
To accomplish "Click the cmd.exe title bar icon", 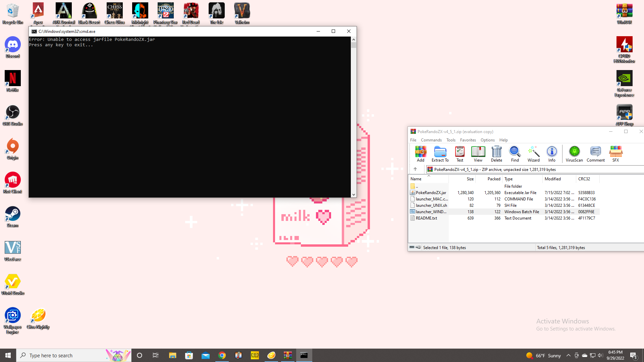I will click(34, 32).
